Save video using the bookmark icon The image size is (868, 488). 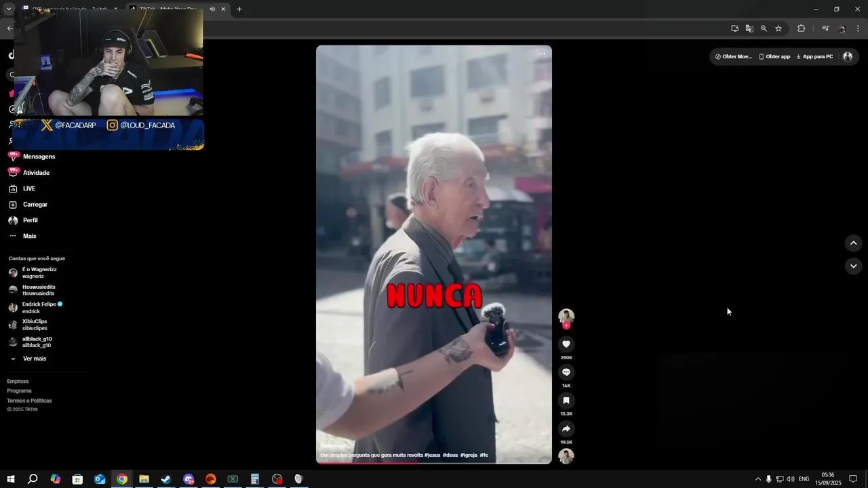point(566,401)
